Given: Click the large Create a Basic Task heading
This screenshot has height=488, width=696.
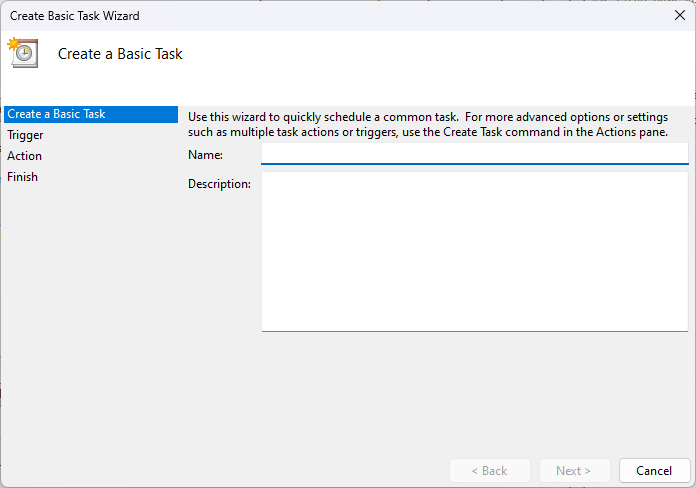Looking at the screenshot, I should [120, 54].
